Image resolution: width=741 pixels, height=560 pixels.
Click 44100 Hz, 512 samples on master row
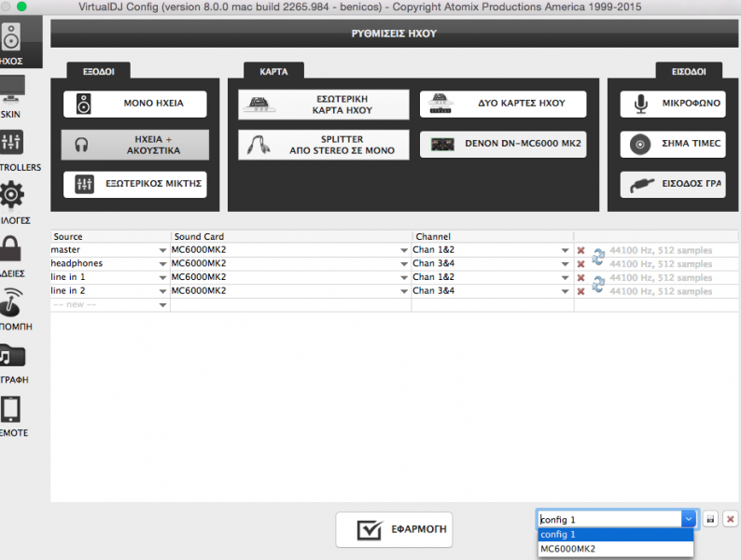point(661,250)
